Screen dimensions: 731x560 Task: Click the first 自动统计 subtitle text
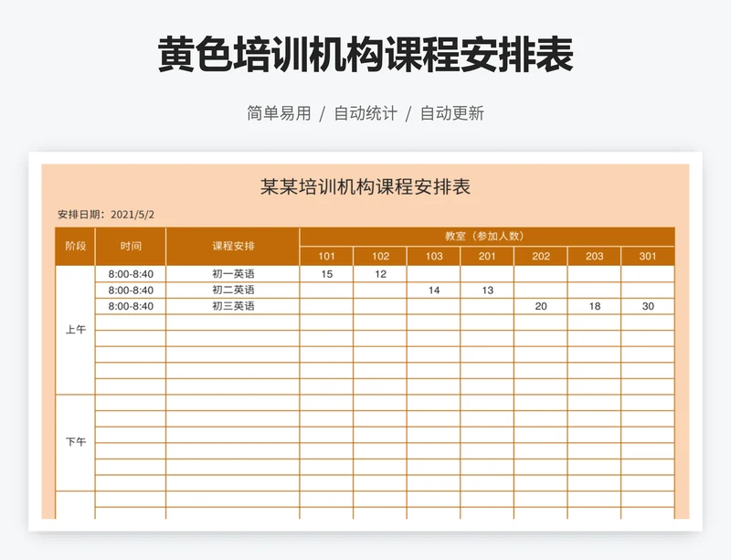coord(365,113)
